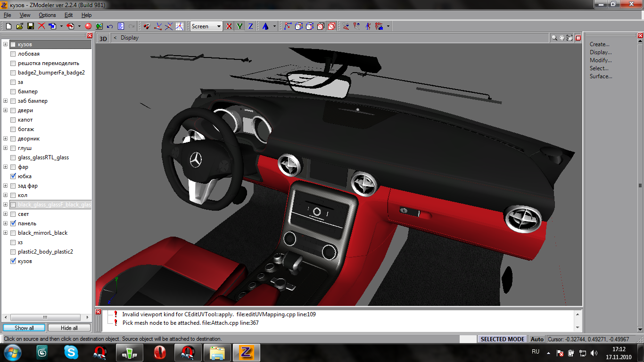Click the viewport zoom magnifier icon

555,38
